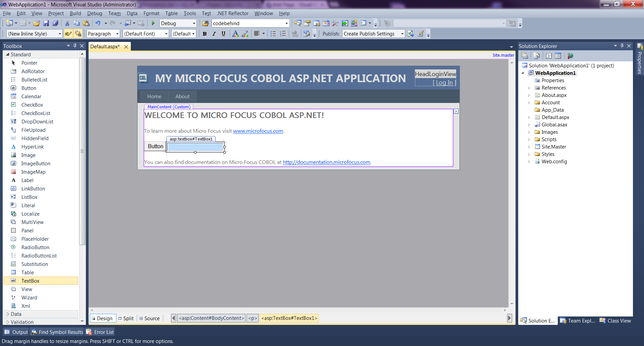
Task: Click the Site.master link above the designer
Action: point(503,55)
